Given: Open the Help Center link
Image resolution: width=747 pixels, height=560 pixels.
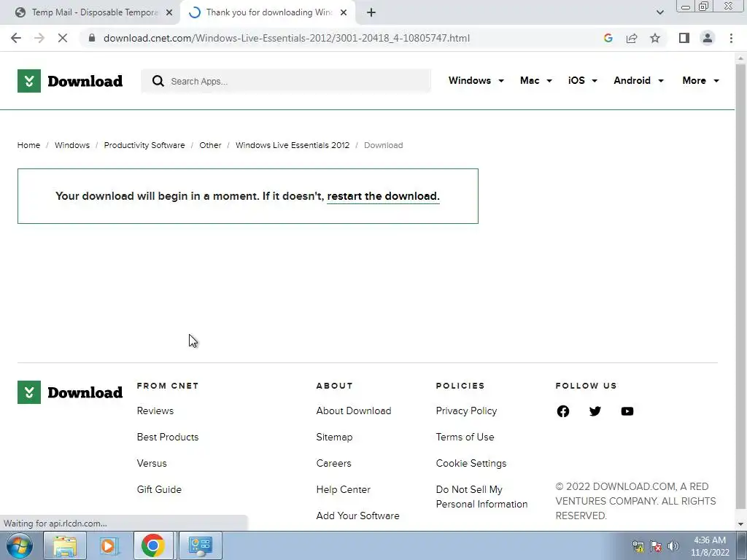Looking at the screenshot, I should coord(343,489).
